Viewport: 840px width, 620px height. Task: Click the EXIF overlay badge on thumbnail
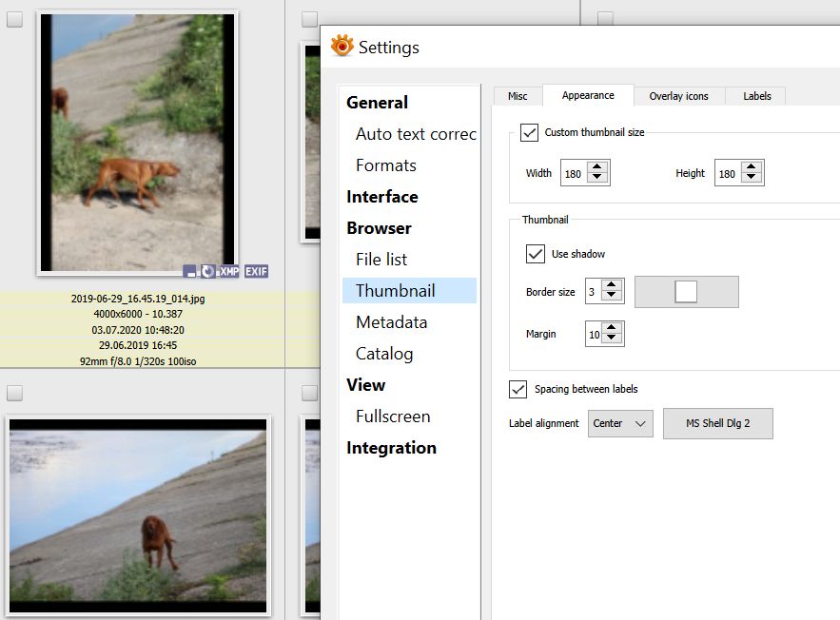tap(256, 272)
